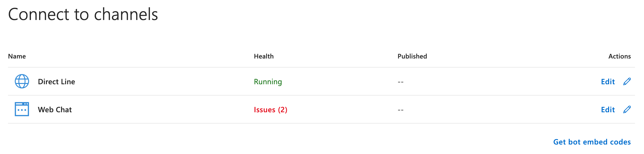Open the Get bot embed codes link

[592, 142]
